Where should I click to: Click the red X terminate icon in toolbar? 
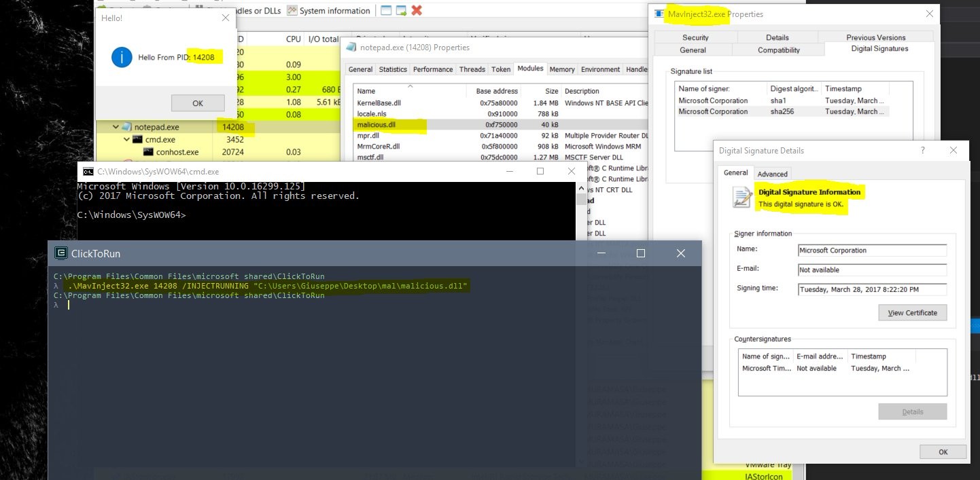417,10
